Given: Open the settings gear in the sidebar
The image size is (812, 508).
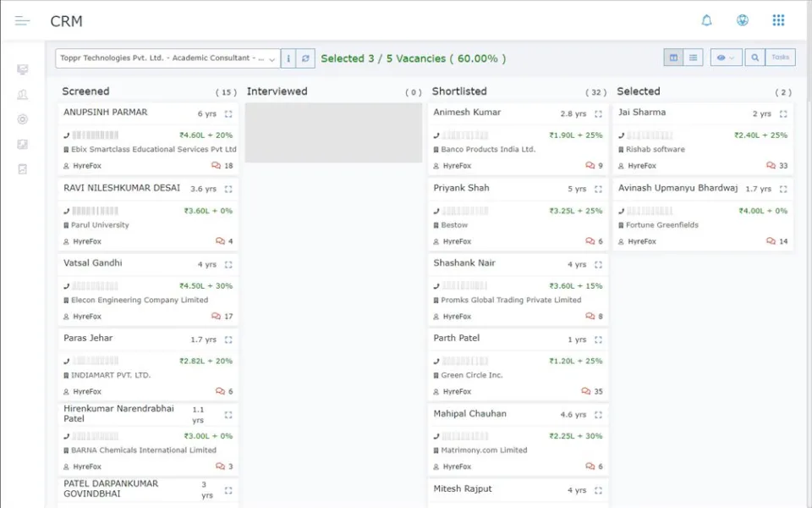Looking at the screenshot, I should click(22, 119).
